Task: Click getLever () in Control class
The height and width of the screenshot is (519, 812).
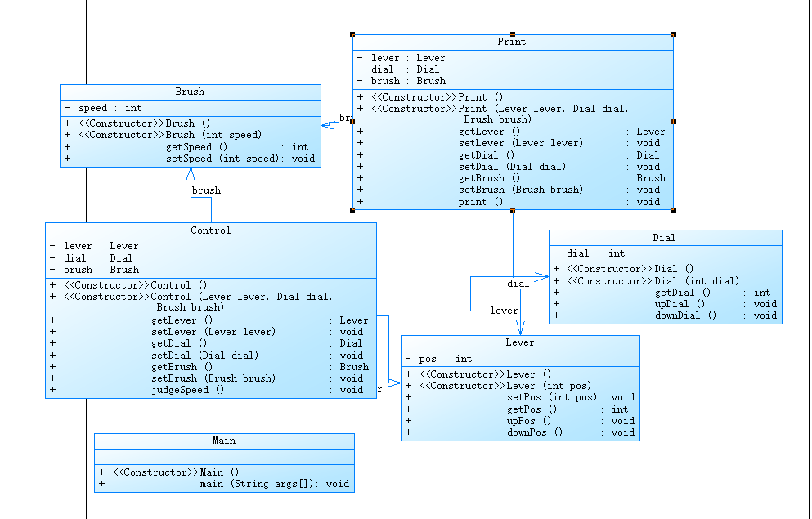Action: 182,321
